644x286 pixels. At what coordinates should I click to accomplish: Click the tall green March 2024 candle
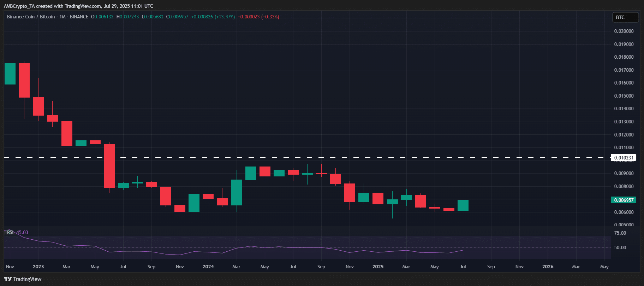237,192
